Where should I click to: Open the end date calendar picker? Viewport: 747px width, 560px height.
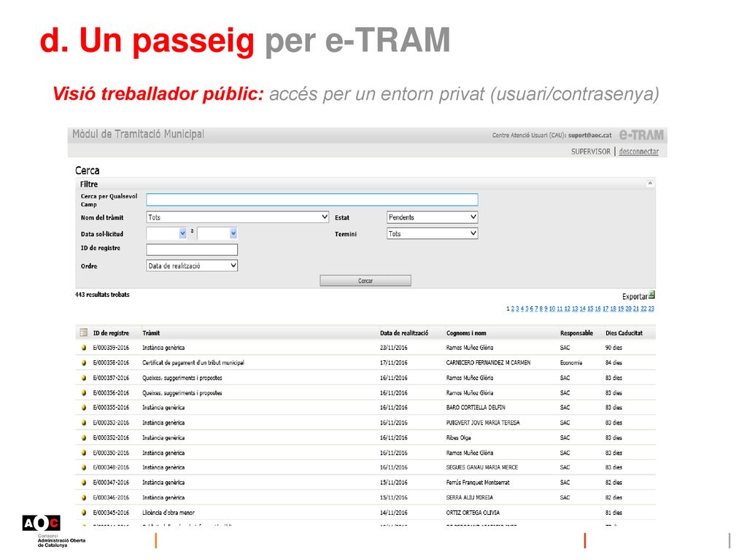[x=233, y=233]
